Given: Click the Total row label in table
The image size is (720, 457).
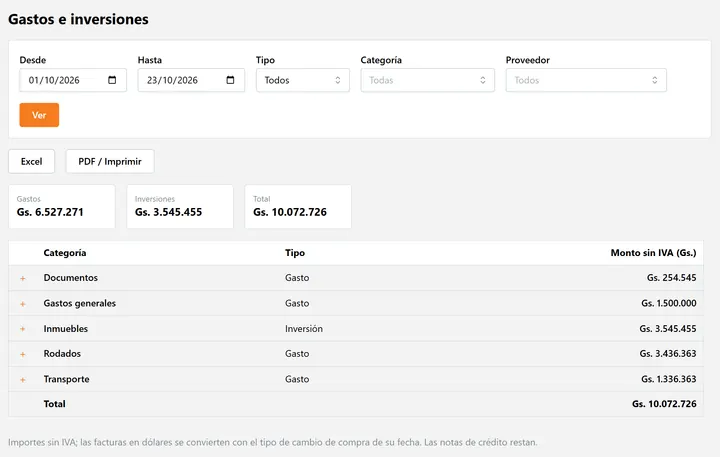Looking at the screenshot, I should [55, 404].
